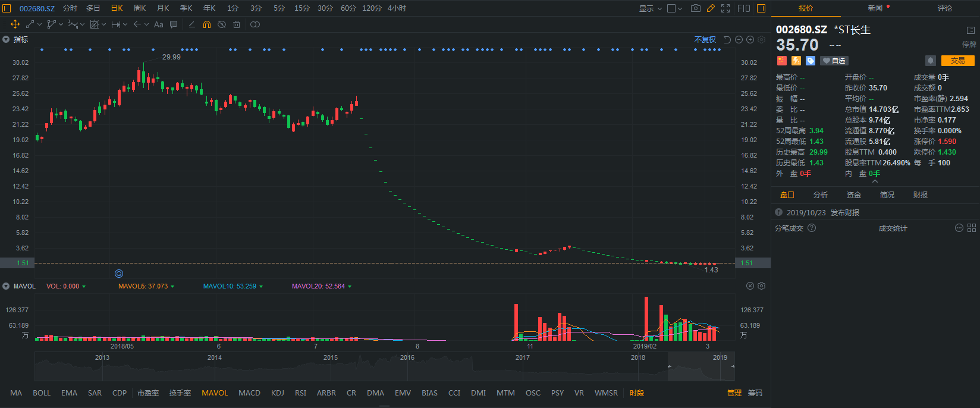Click the orange 交易 trade button
Image resolution: width=980 pixels, height=408 pixels.
pos(957,61)
